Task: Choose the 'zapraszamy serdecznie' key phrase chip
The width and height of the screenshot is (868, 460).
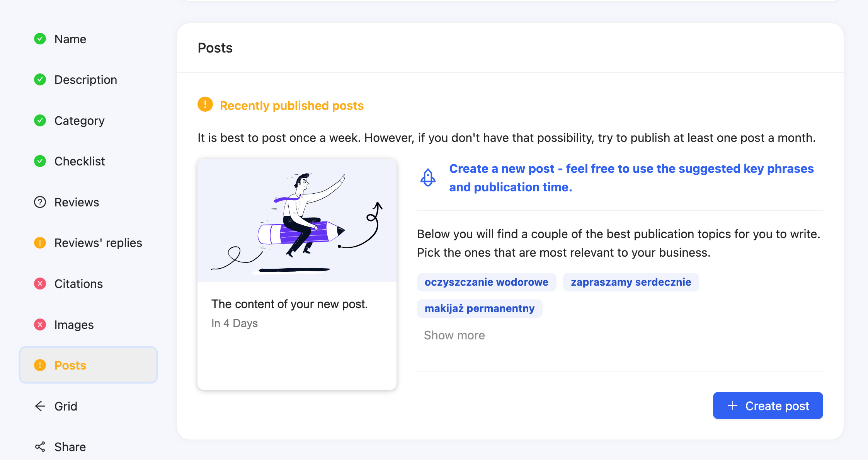Action: tap(631, 282)
